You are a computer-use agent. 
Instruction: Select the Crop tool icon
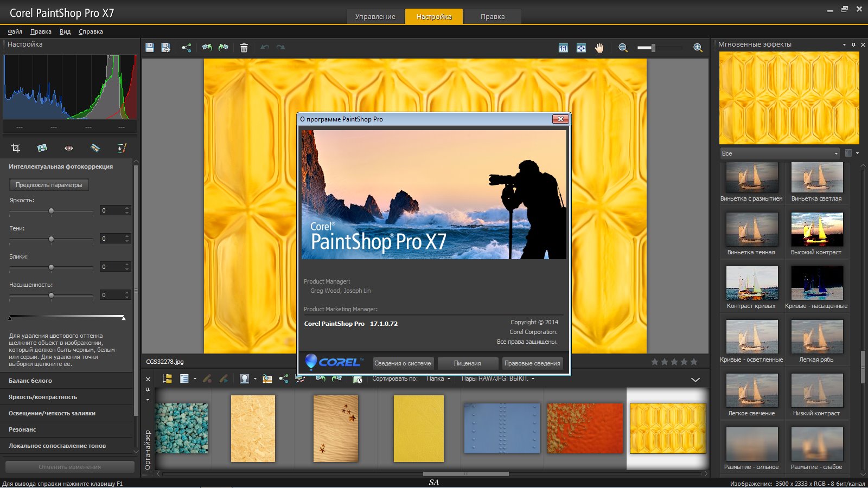coord(16,148)
